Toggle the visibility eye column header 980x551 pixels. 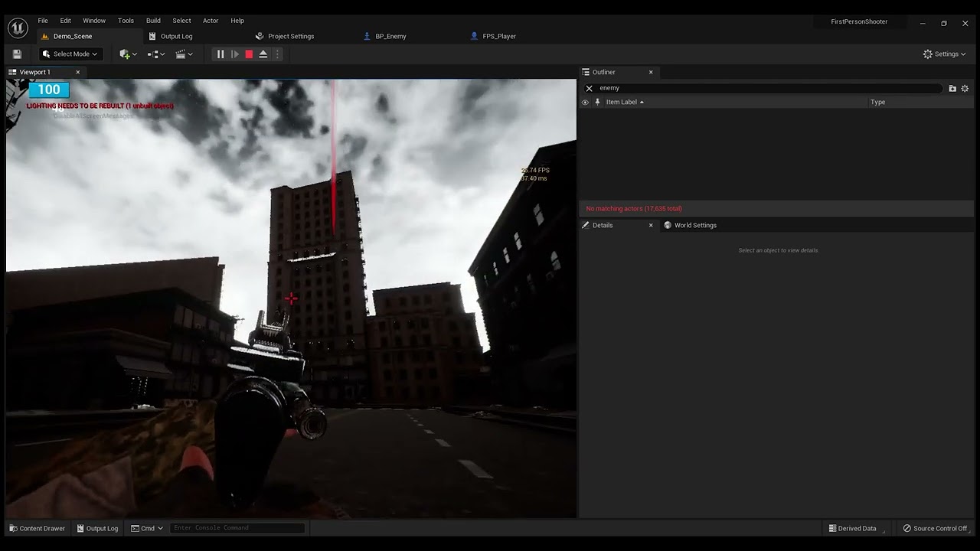click(x=586, y=102)
